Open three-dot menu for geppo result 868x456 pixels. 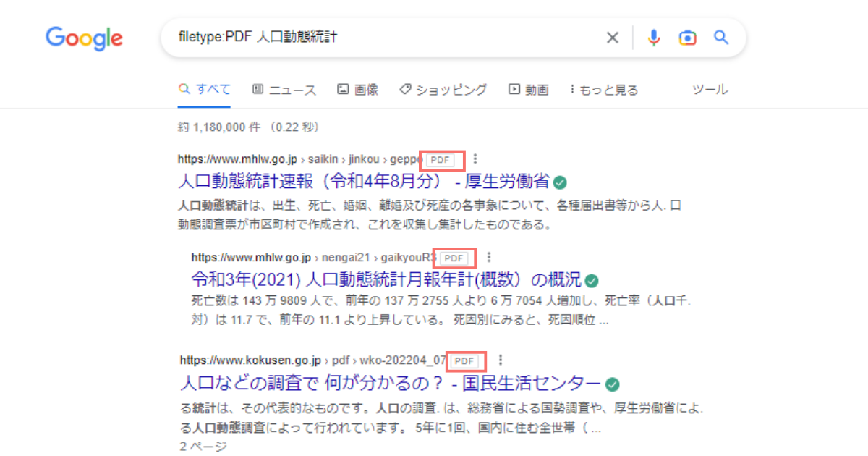tap(475, 159)
